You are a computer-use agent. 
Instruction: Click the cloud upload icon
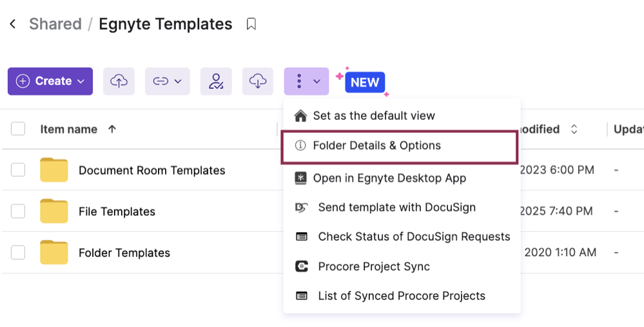point(119,81)
